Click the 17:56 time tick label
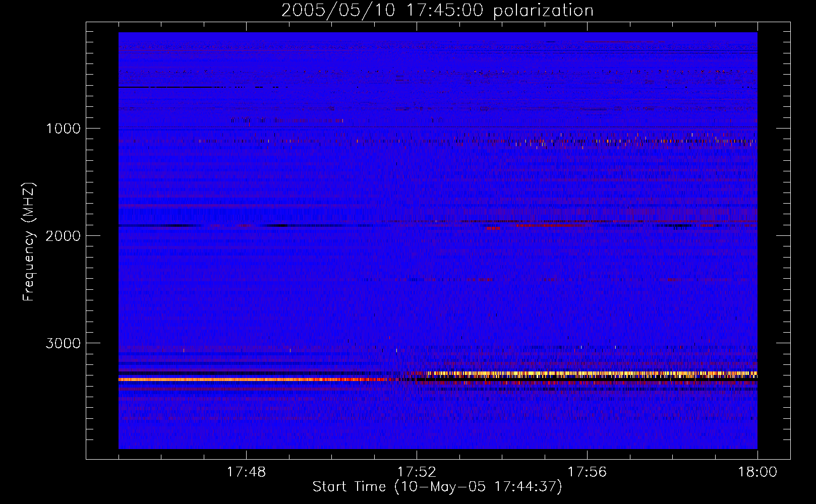This screenshot has width=816, height=504. [587, 472]
